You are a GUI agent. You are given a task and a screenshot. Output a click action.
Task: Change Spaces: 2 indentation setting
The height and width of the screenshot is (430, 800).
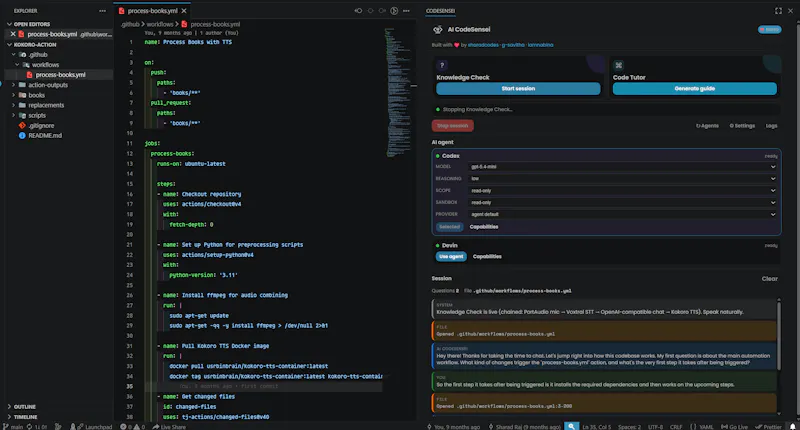click(x=630, y=427)
